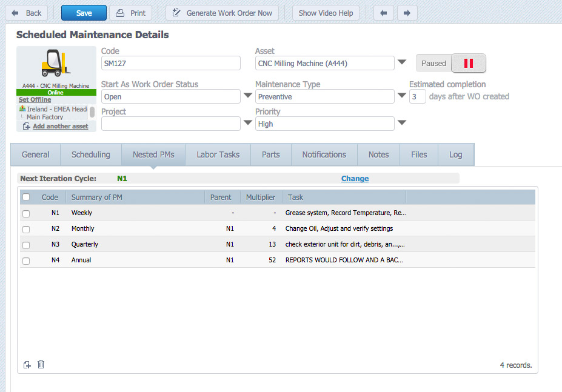Switch to the Scheduling tab
Viewport: 562px width, 392px height.
point(90,154)
